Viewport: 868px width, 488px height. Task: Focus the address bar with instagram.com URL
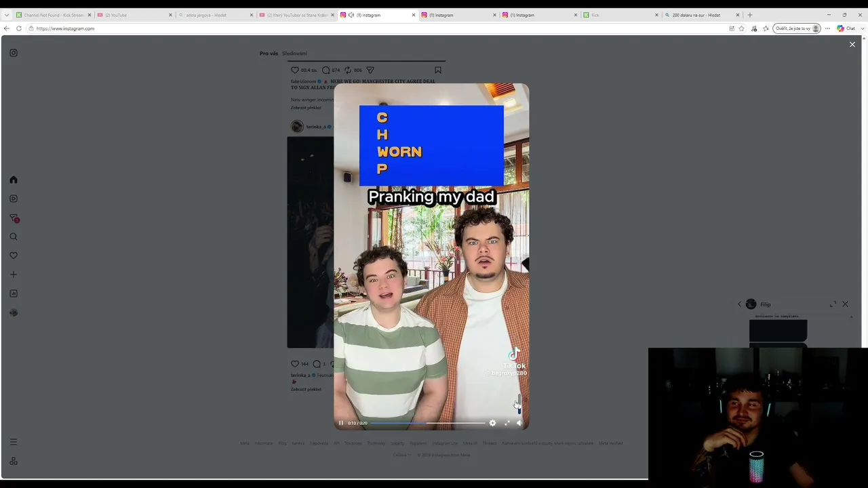pyautogui.click(x=380, y=28)
